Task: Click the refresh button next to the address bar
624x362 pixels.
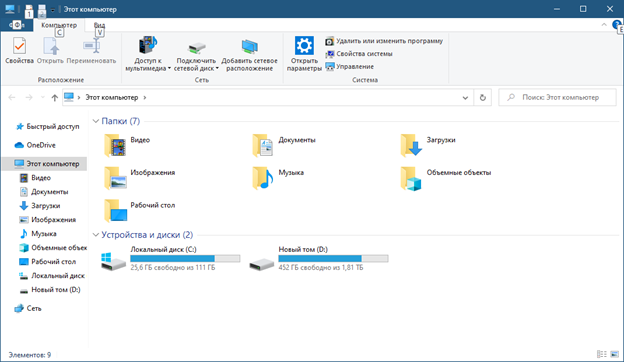Action: pyautogui.click(x=483, y=97)
